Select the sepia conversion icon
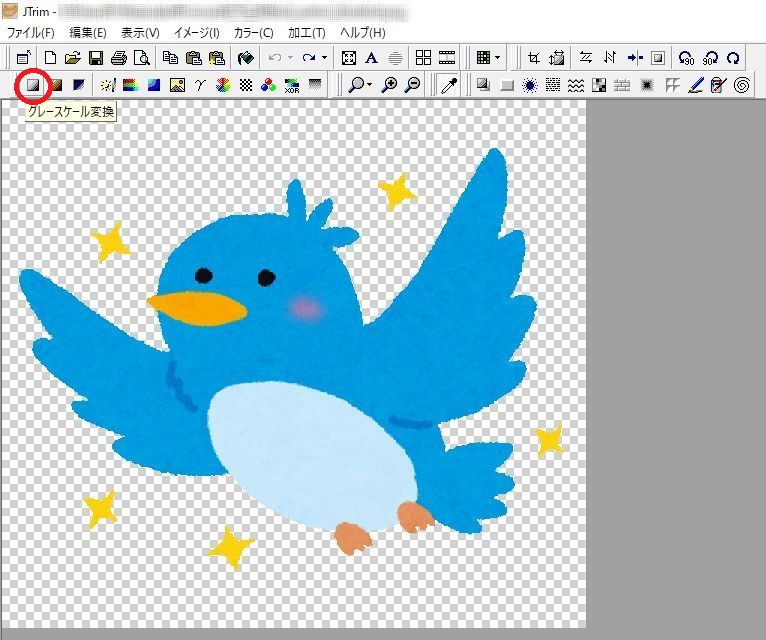 pos(57,86)
